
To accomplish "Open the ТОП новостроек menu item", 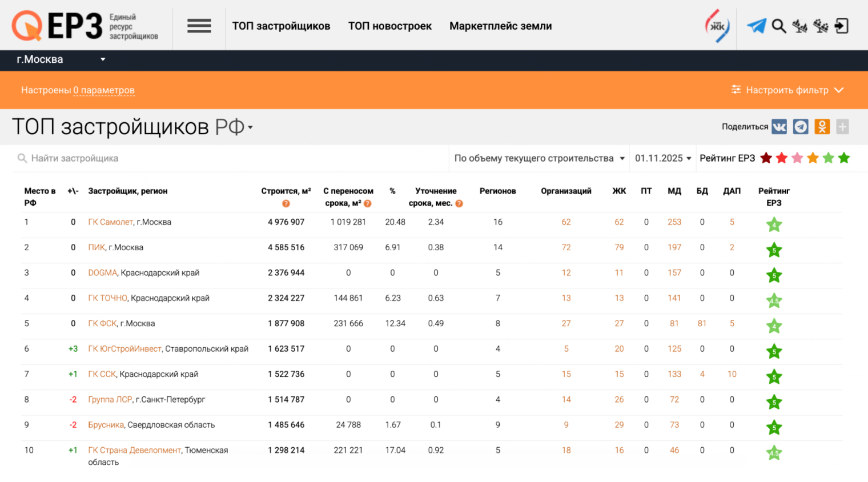I will [x=390, y=26].
